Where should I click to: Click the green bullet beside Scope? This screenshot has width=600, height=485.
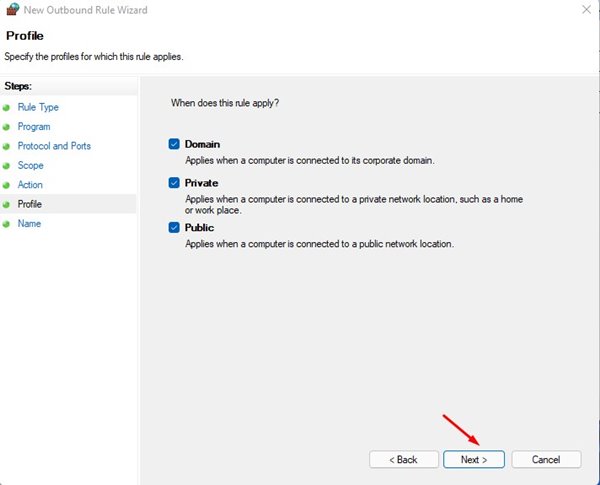point(7,166)
